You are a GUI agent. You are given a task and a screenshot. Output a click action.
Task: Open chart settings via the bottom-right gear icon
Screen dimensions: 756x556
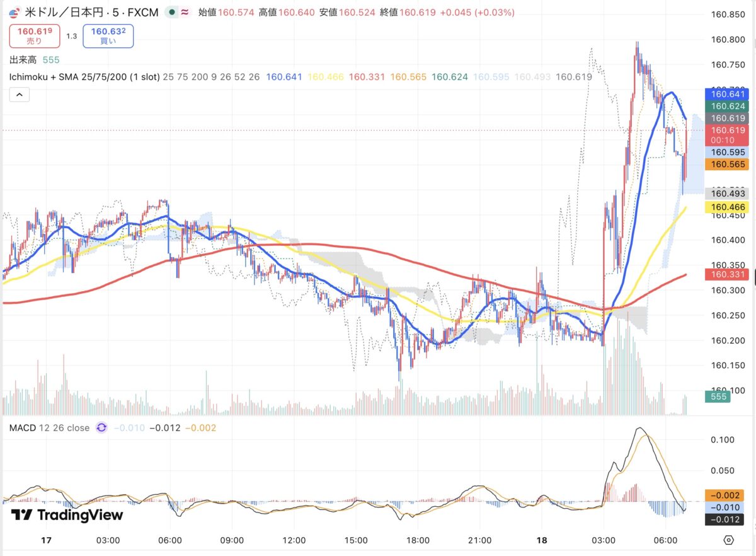729,540
